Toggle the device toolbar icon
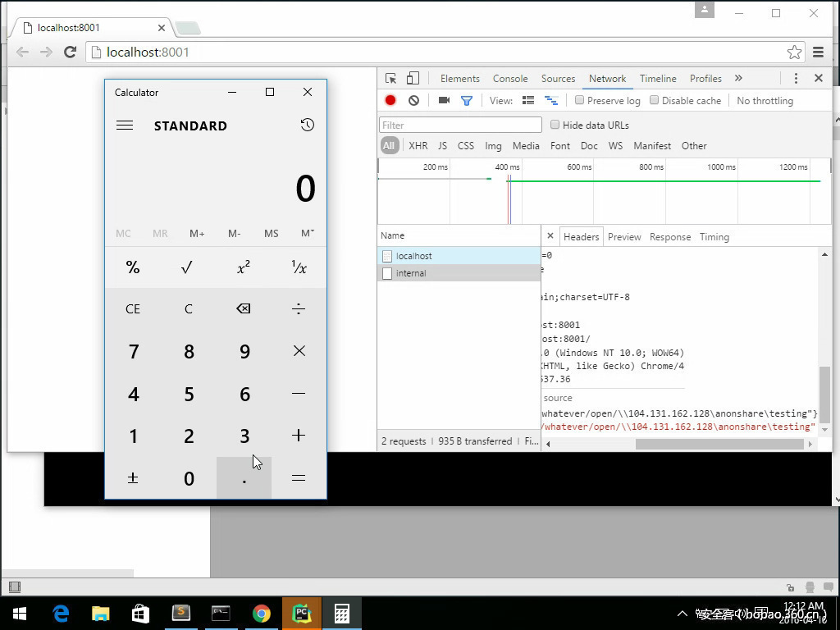Screen dimensions: 840x630 (x=413, y=78)
